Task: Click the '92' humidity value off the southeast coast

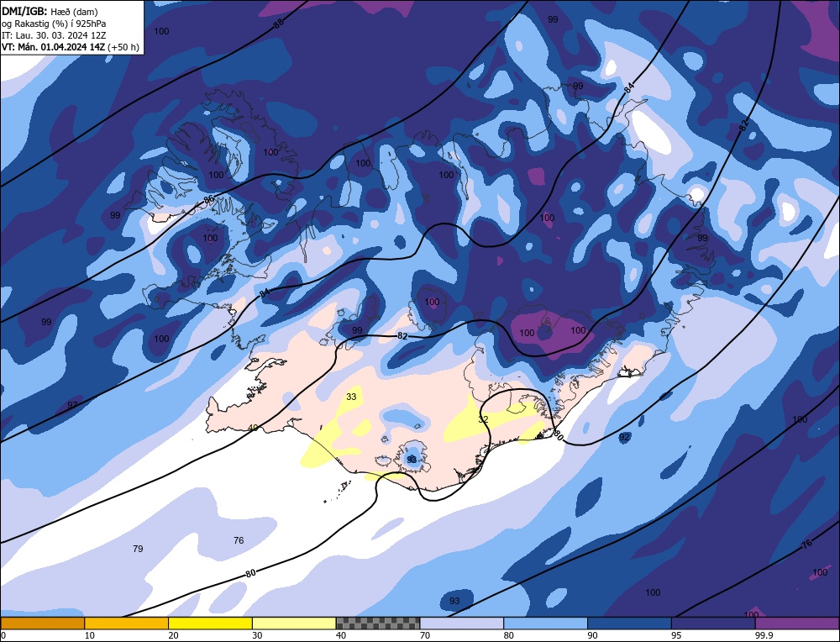Action: pyautogui.click(x=624, y=437)
